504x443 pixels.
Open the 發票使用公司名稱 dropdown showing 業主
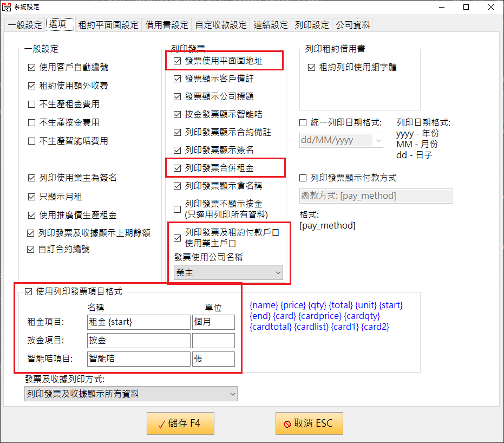click(x=228, y=273)
